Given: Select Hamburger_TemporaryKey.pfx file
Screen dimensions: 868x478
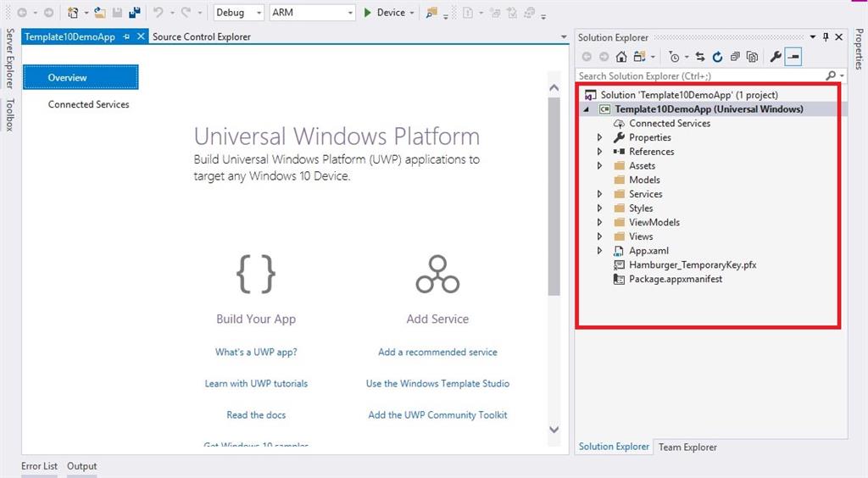Looking at the screenshot, I should point(693,264).
